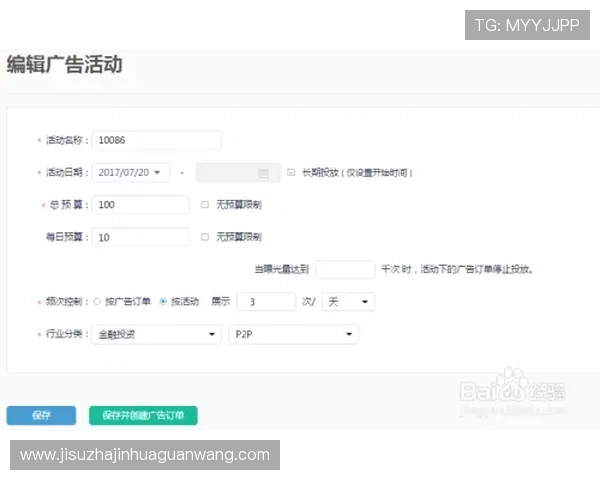Click the green 保存并创建广告订单 button
The height and width of the screenshot is (480, 600).
pos(143,415)
